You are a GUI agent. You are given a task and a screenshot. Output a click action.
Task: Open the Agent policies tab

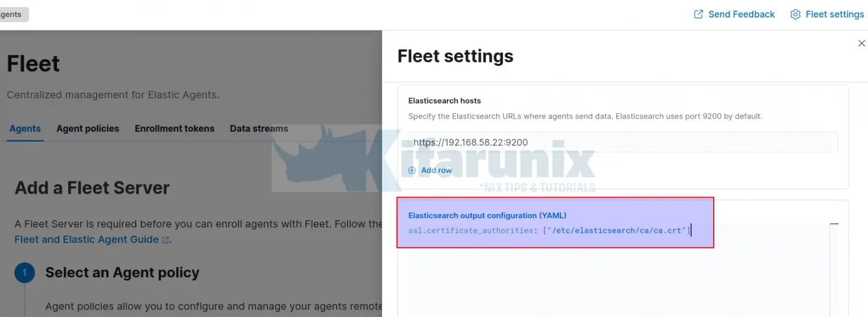click(88, 129)
